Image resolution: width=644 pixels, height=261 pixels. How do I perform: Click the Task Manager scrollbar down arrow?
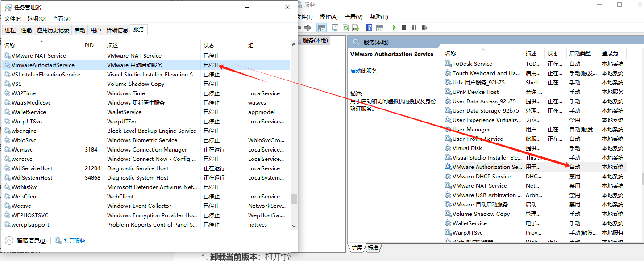click(x=294, y=226)
